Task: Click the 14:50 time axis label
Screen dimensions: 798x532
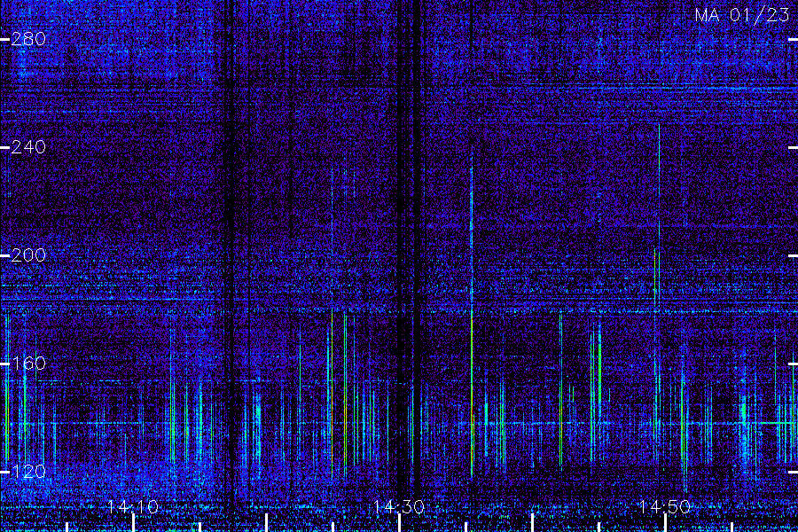Action: 665,506
